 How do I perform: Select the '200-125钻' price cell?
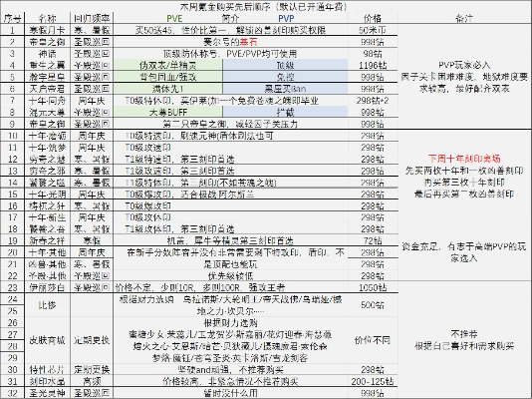click(373, 381)
